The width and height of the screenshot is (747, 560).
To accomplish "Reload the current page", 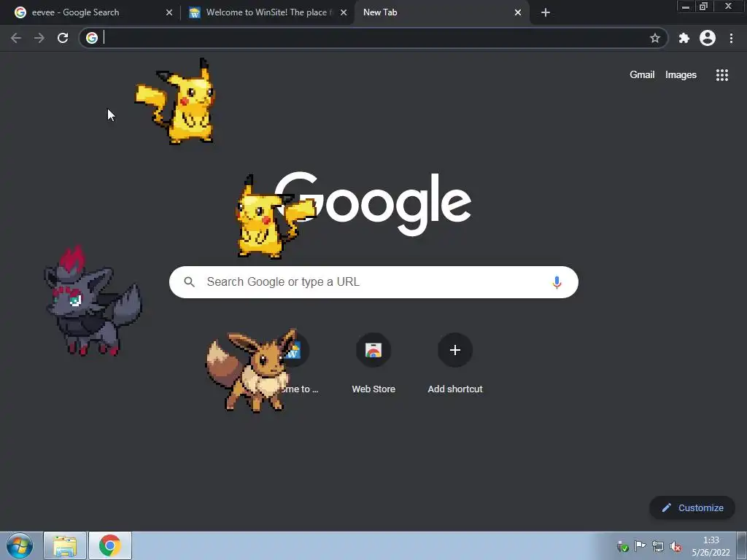I will tap(63, 38).
